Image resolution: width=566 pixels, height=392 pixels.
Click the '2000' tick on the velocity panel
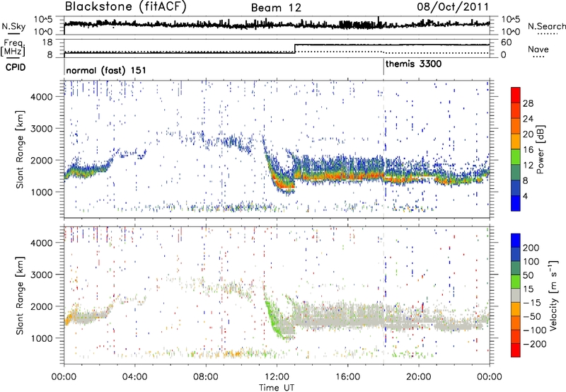(x=42, y=306)
